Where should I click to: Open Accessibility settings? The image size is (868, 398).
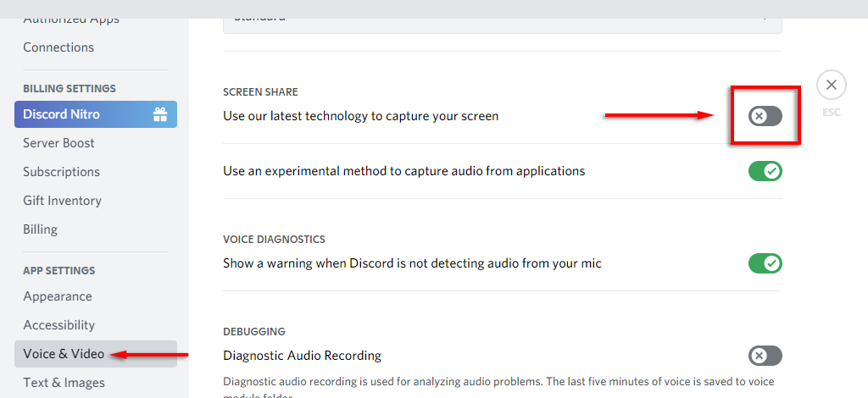click(58, 325)
